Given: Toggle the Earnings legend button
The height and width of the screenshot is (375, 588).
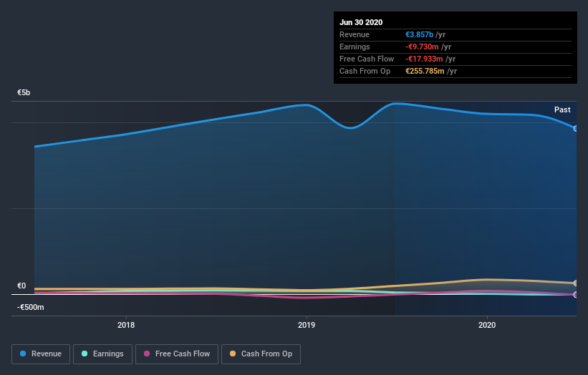Looking at the screenshot, I should tap(102, 354).
